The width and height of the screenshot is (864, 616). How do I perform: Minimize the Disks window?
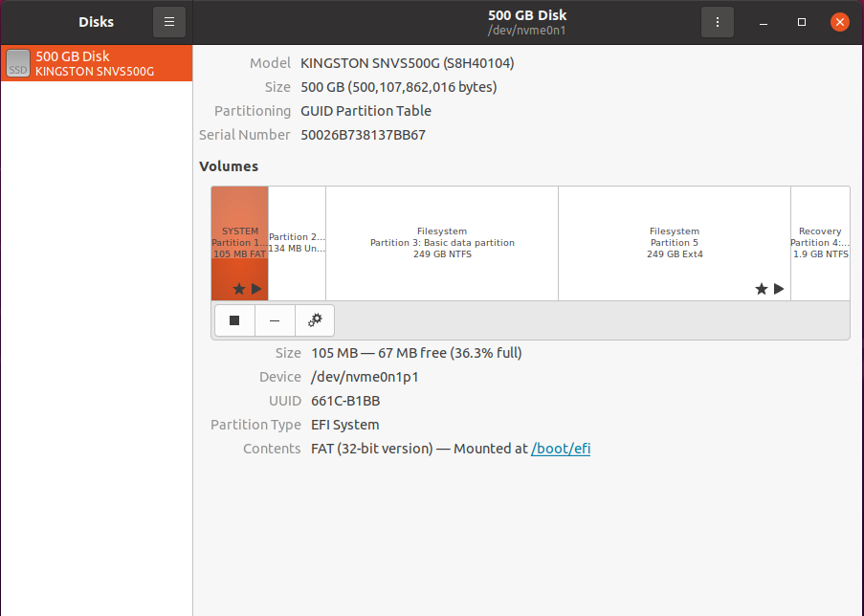coord(764,22)
